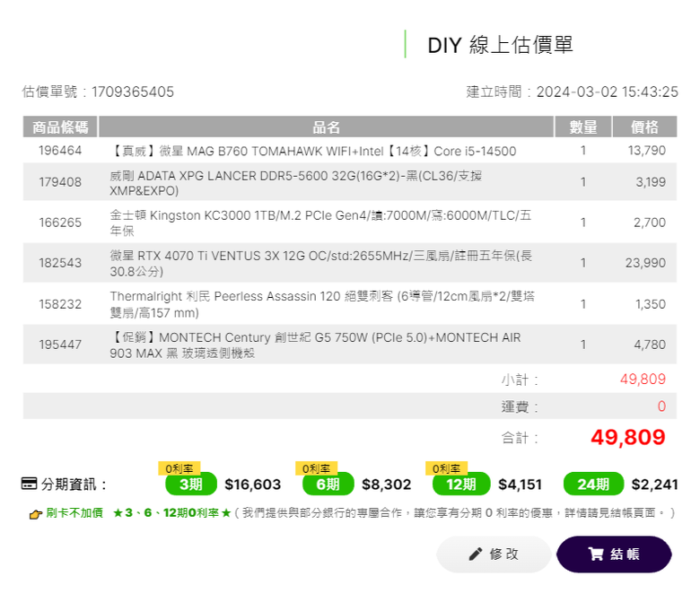Click the 價格 column header
This screenshot has height=594, width=700.
[644, 127]
